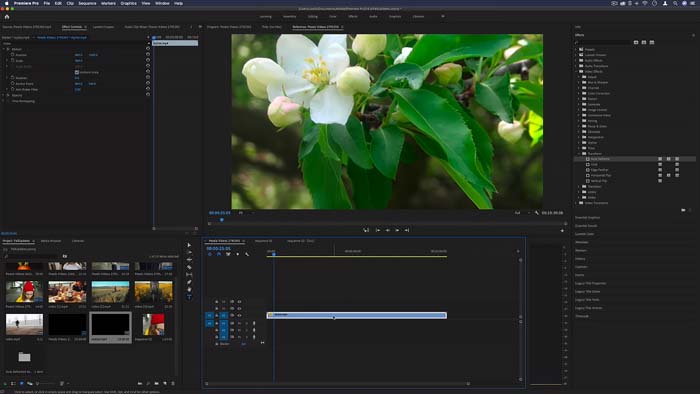Select the Razor tool

click(x=189, y=267)
